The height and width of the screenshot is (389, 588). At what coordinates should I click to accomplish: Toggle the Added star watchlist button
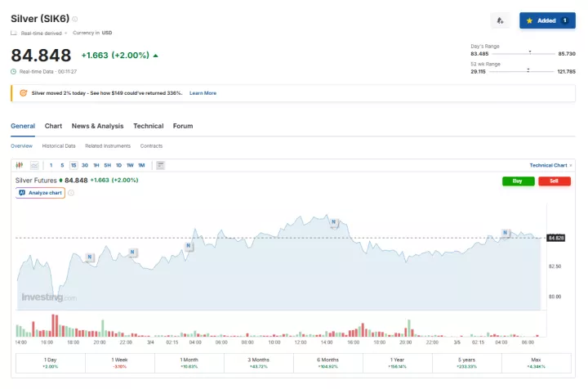pyautogui.click(x=547, y=20)
